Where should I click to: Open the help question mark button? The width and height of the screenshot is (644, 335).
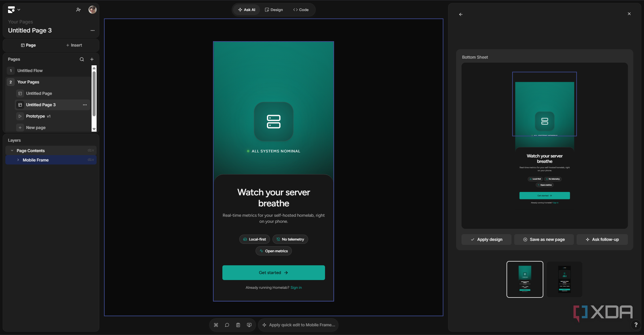coord(636,325)
